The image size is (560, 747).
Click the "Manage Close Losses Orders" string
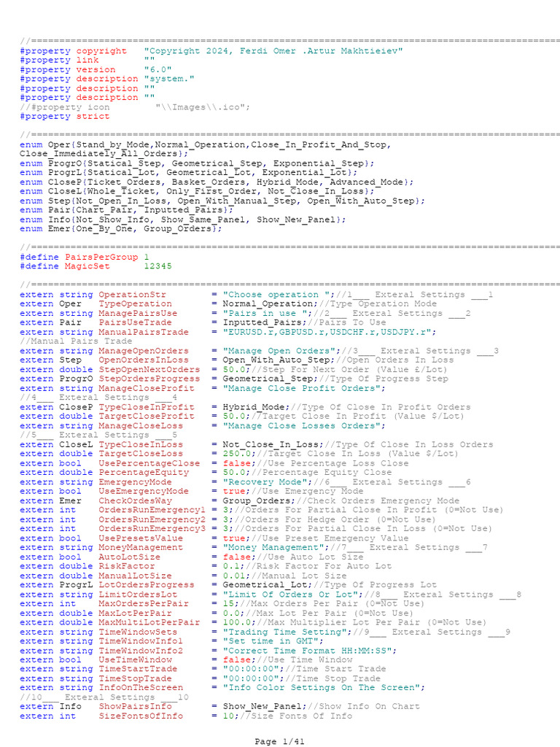301,426
